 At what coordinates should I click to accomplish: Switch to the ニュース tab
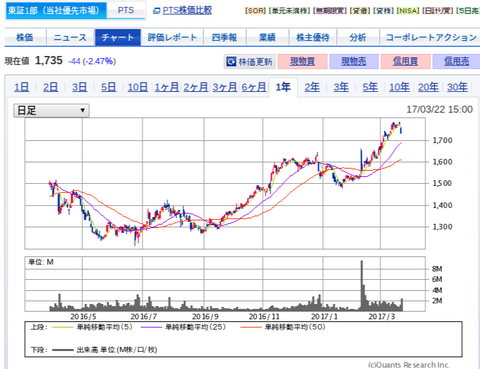70,37
